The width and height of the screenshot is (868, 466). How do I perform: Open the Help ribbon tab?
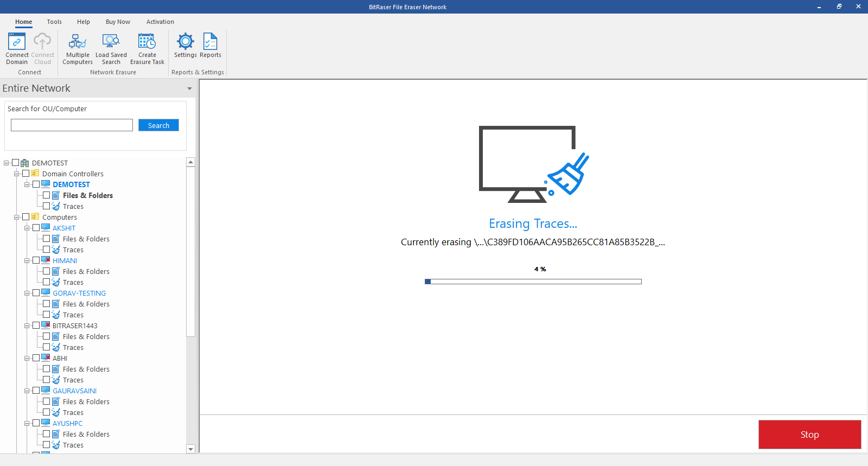(x=84, y=22)
